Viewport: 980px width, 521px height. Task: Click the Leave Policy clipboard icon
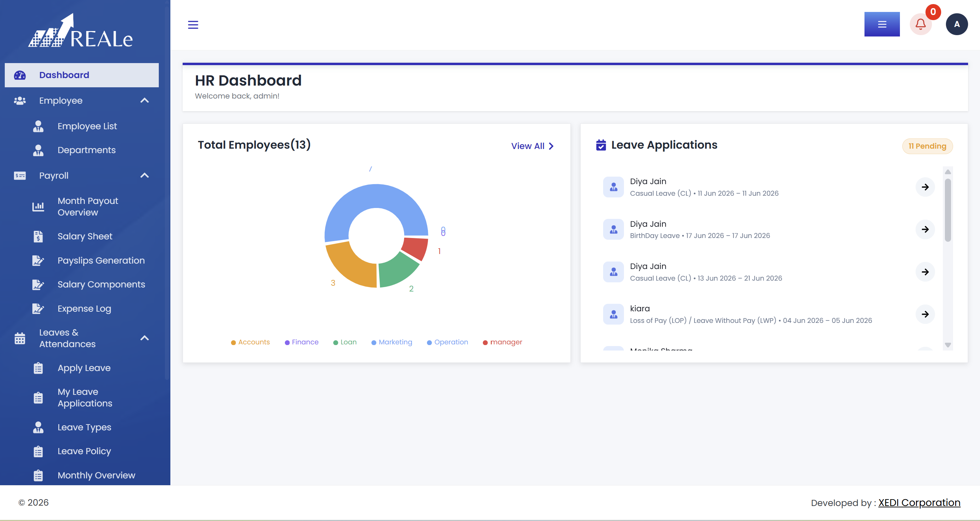38,451
